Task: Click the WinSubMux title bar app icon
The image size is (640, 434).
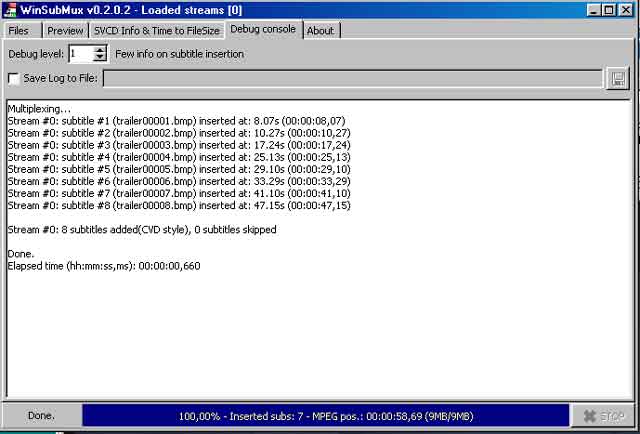Action: pos(10,10)
